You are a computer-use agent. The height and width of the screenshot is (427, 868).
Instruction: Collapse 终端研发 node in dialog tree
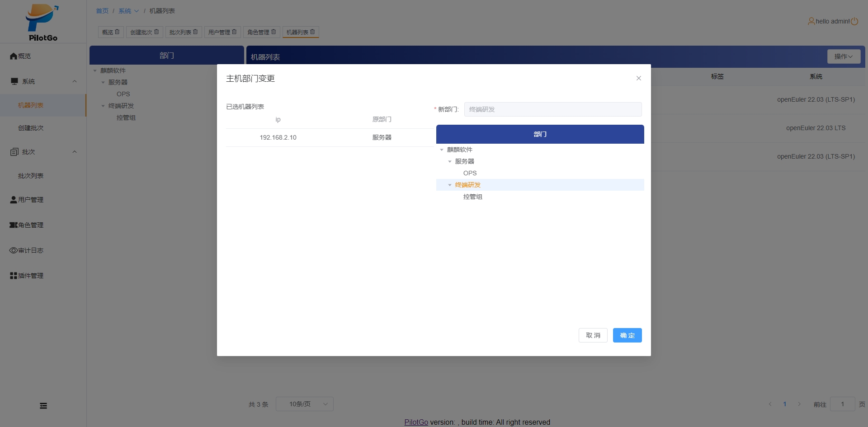450,185
